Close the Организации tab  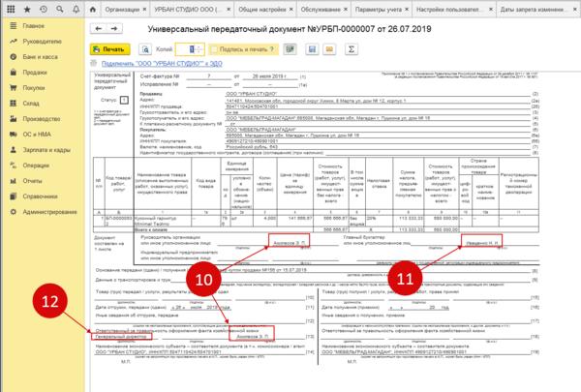coord(144,10)
